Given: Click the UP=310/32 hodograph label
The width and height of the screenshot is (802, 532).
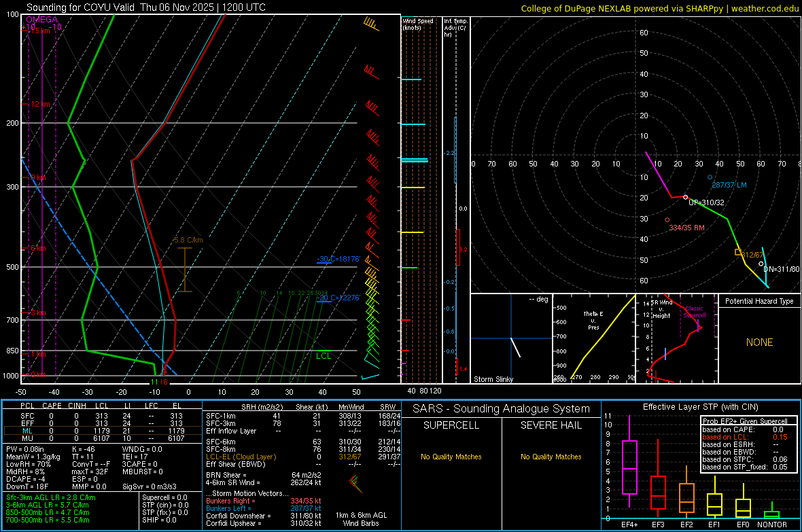Looking at the screenshot, I should (706, 202).
